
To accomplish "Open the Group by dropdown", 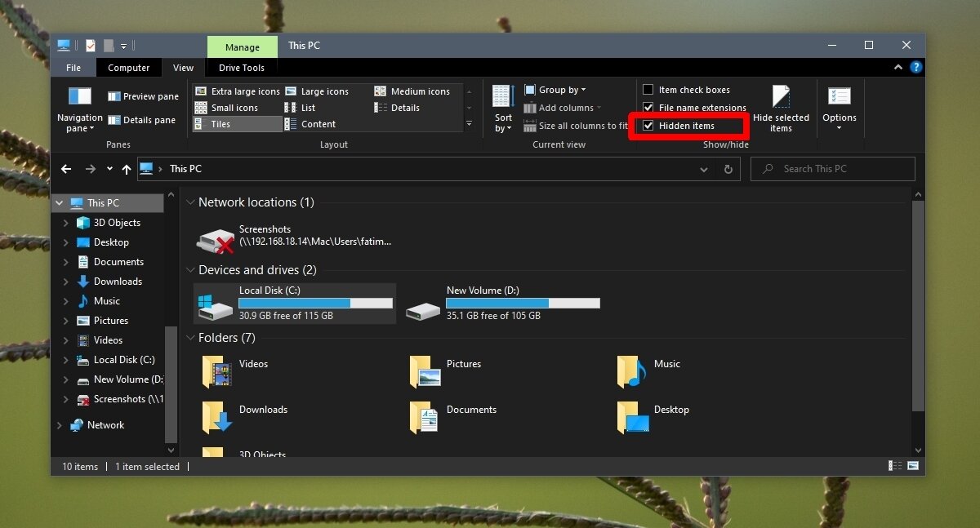I will click(x=561, y=90).
